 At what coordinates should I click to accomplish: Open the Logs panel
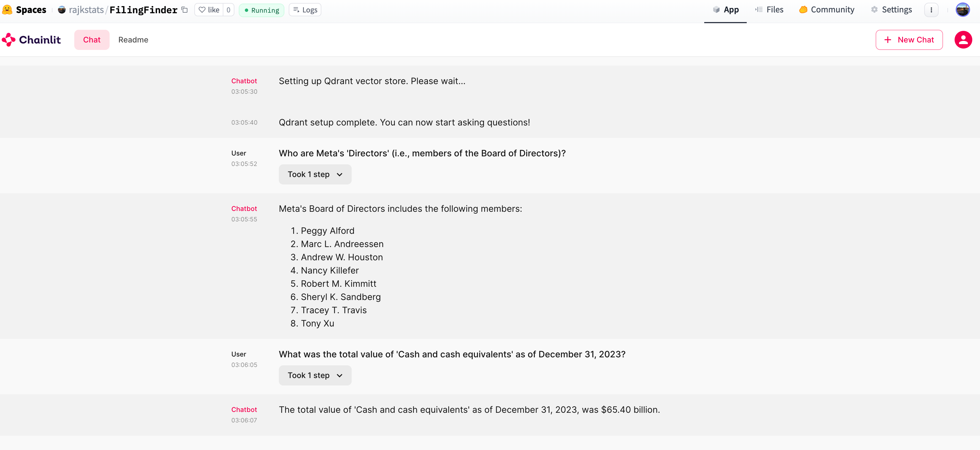coord(305,10)
